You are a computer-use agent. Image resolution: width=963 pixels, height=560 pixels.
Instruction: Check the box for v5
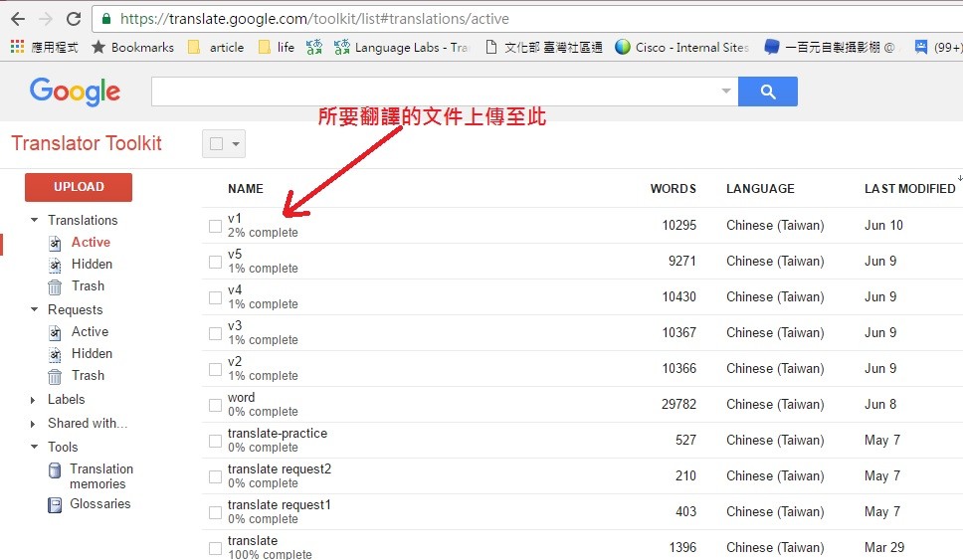point(215,262)
